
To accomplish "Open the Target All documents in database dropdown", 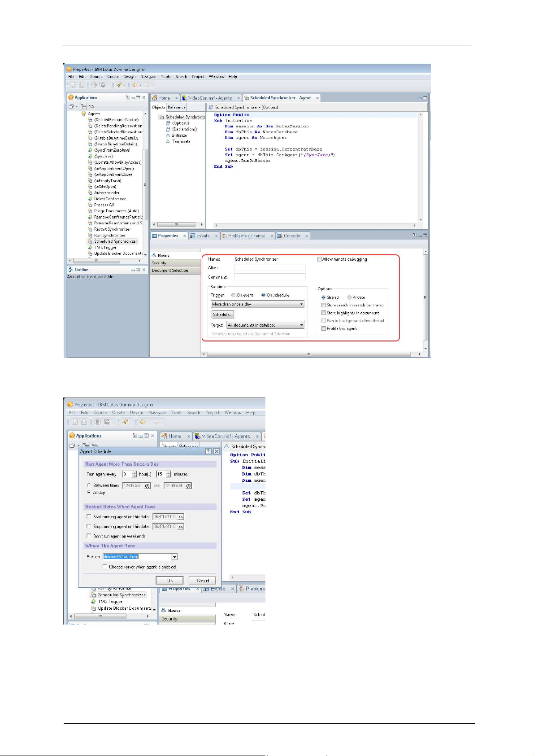I will pyautogui.click(x=266, y=325).
